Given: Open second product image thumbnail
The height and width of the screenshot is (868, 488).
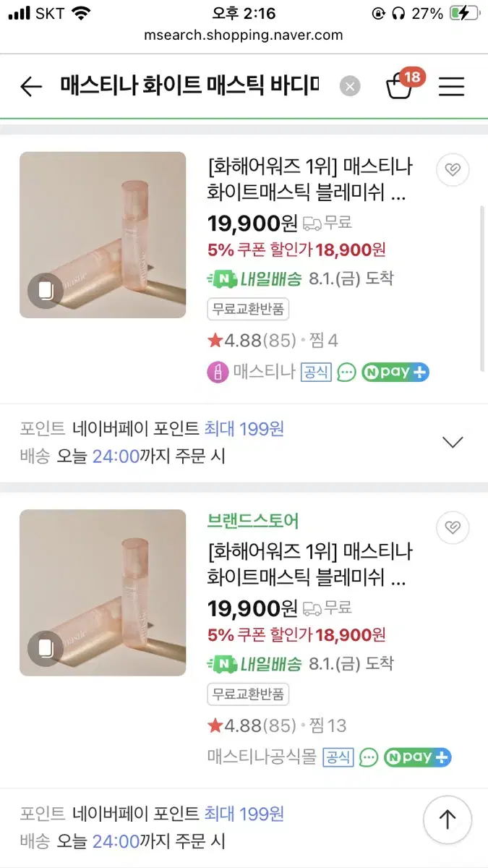Looking at the screenshot, I should [103, 593].
